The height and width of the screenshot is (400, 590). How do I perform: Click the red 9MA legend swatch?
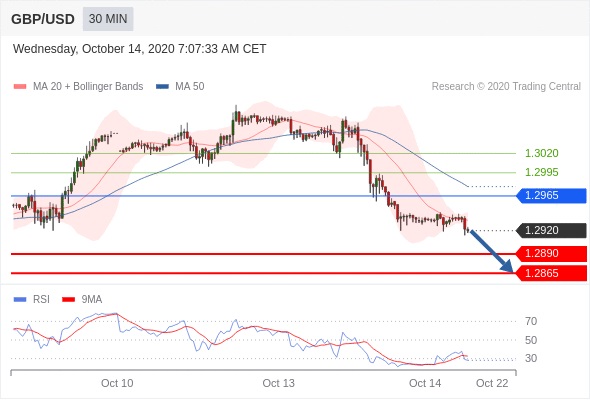click(68, 300)
